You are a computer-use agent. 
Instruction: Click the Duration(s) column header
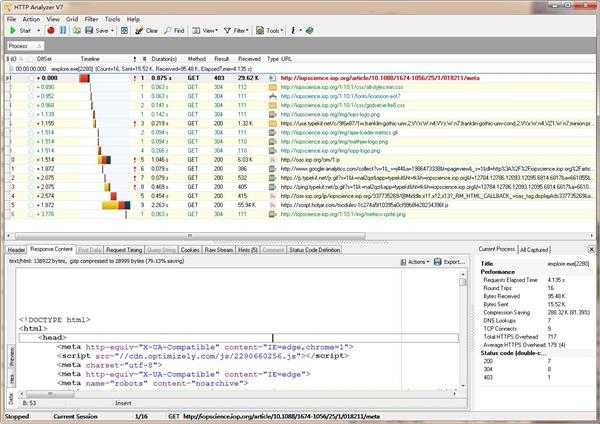point(164,59)
